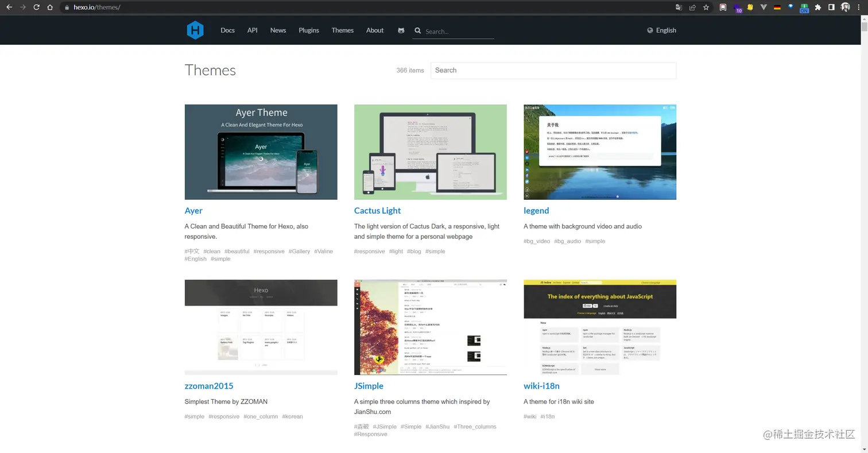Screen dimensions: 868x453
Task: Open the blue diamond extension
Action: coord(790,7)
